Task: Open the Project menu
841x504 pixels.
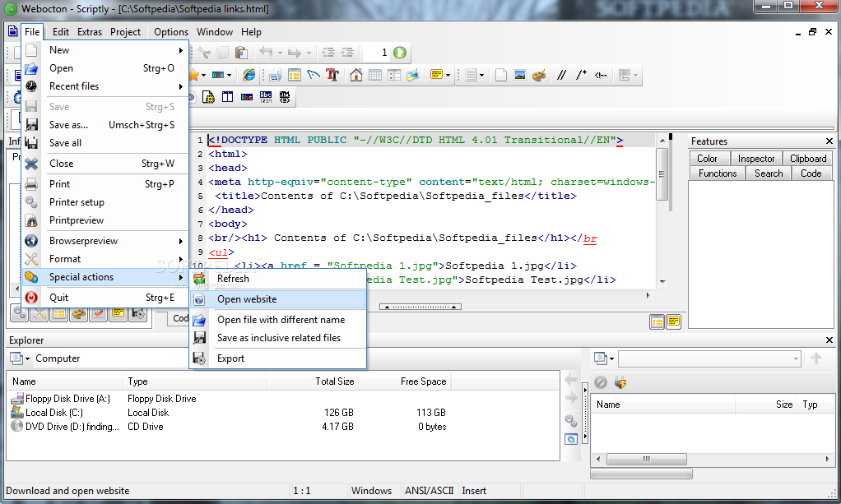Action: (126, 32)
